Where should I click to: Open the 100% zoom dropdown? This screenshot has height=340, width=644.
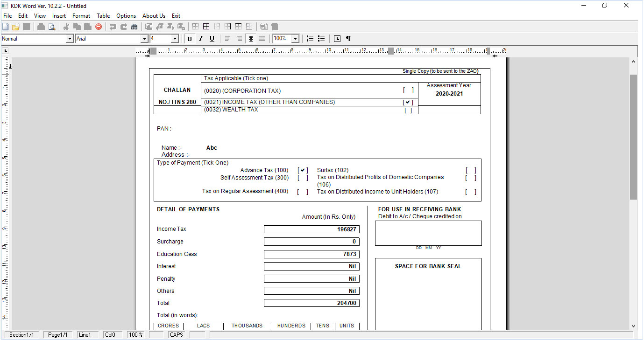296,39
